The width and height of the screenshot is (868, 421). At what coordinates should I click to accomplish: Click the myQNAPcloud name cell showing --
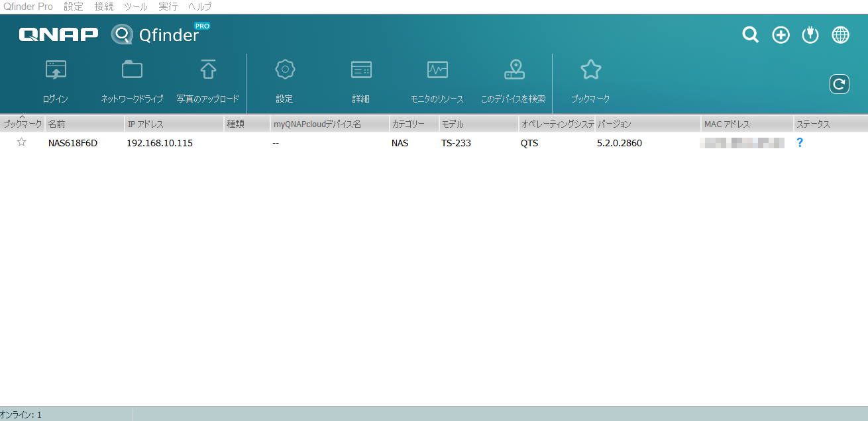pyautogui.click(x=276, y=142)
